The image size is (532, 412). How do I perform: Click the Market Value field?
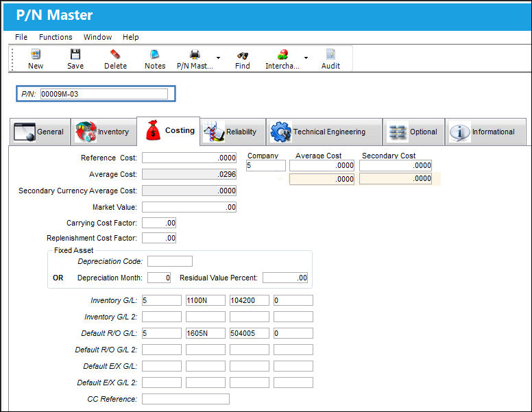click(x=189, y=207)
